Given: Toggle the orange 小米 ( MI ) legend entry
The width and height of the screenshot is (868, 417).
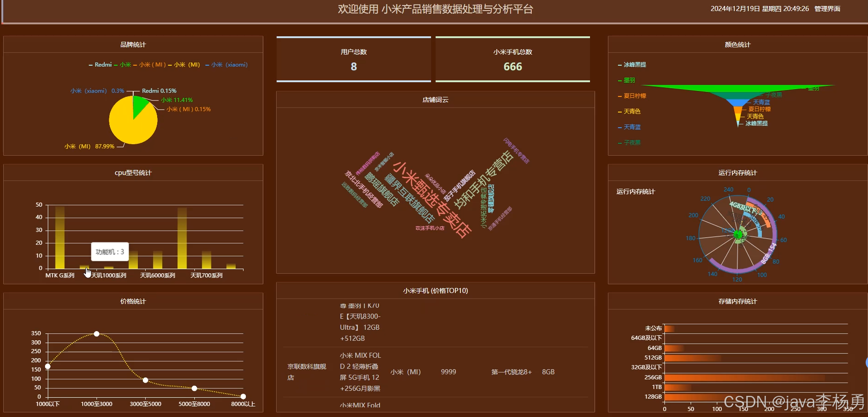Looking at the screenshot, I should (150, 65).
